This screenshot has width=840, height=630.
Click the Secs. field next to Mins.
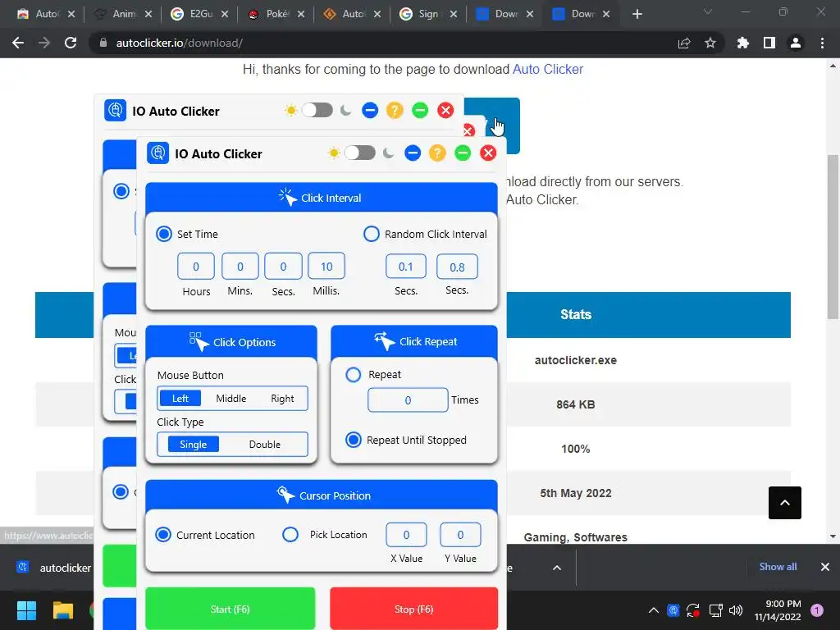[283, 267]
